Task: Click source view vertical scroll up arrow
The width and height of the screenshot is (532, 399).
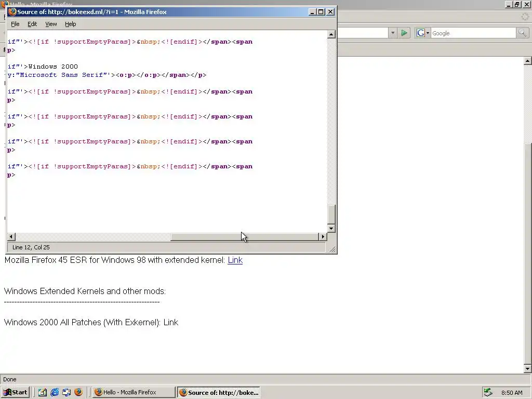Action: point(331,34)
